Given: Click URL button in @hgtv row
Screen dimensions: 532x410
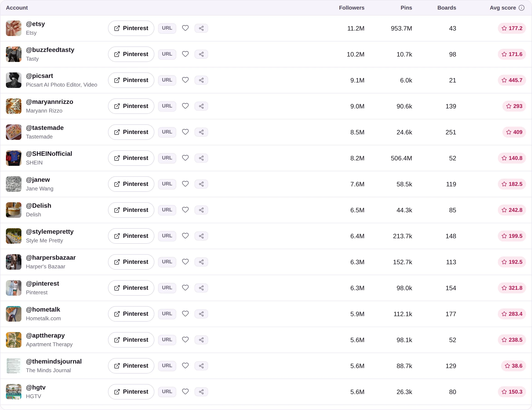Looking at the screenshot, I should pyautogui.click(x=167, y=392).
